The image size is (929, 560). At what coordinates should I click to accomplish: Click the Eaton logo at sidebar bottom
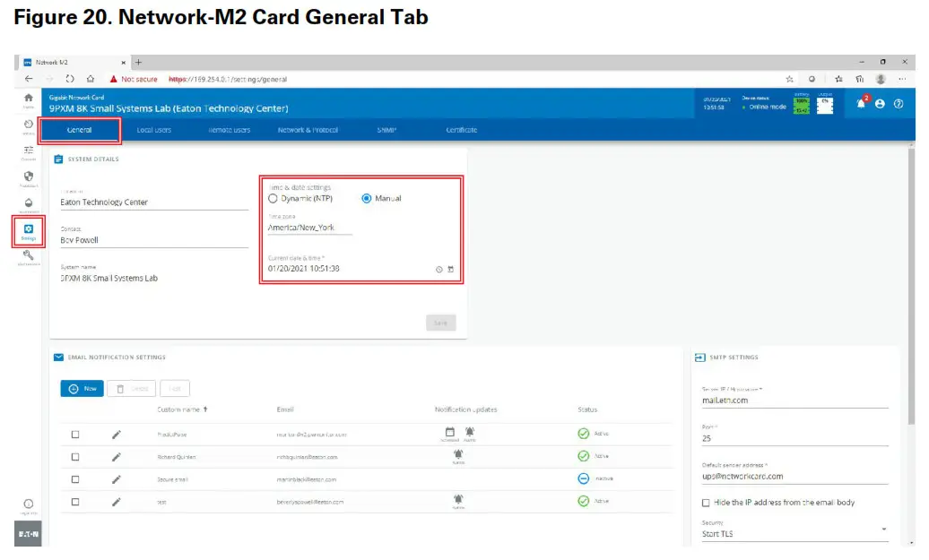pyautogui.click(x=28, y=534)
